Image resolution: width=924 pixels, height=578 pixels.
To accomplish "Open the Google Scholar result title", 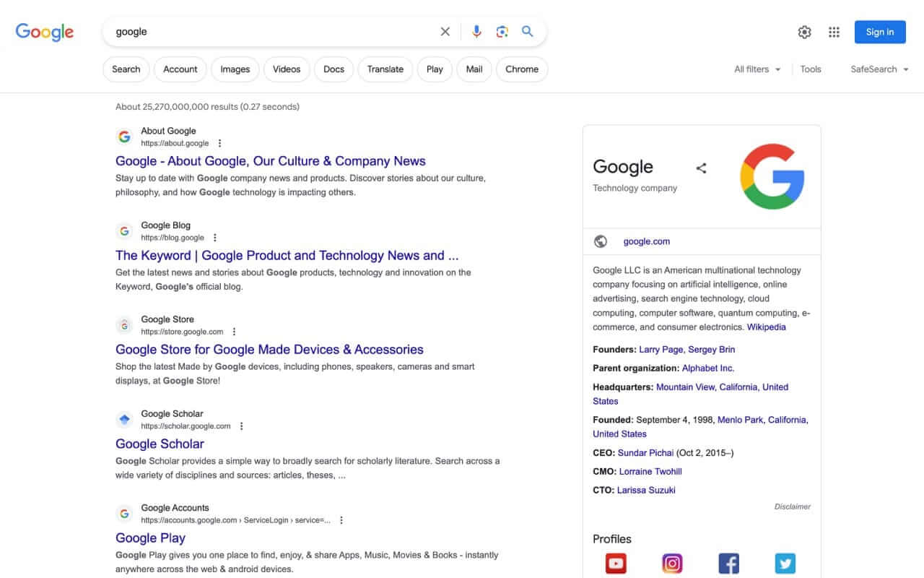I will pos(160,444).
